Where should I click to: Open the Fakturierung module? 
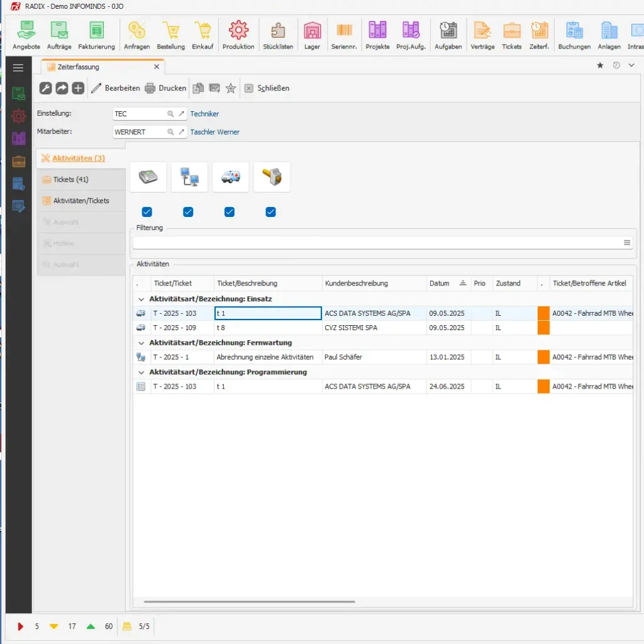click(x=96, y=35)
